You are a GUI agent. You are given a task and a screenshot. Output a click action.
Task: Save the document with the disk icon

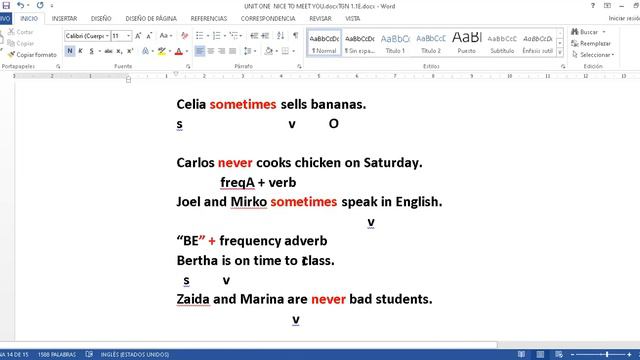pyautogui.click(x=6, y=6)
